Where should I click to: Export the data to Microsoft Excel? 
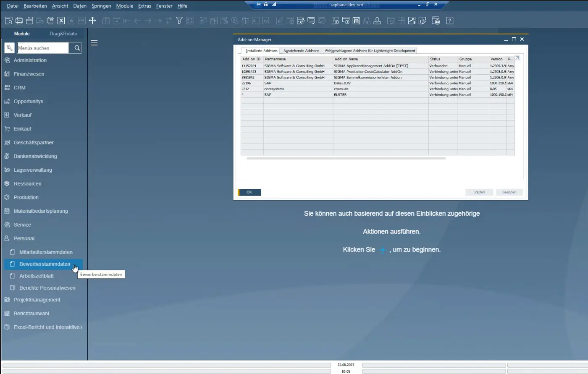pos(62,20)
